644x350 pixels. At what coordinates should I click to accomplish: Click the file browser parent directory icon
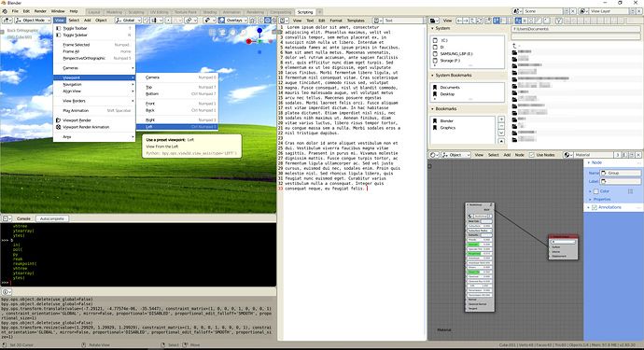472,21
